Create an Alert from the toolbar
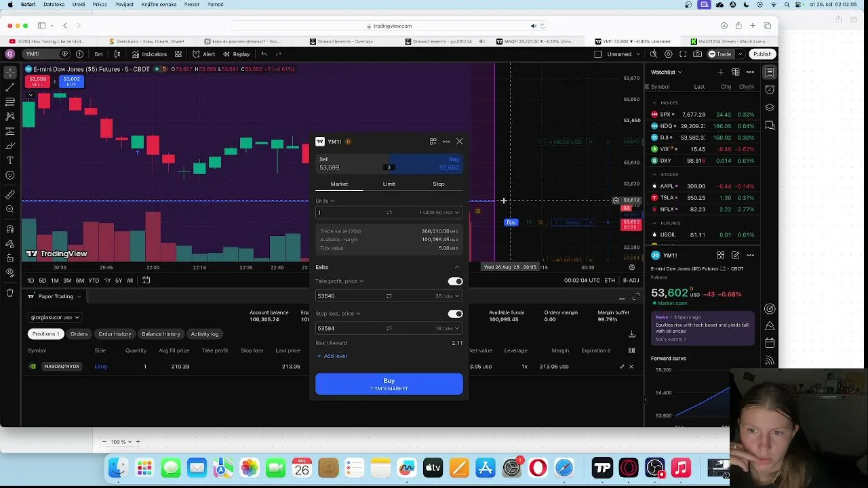 pyautogui.click(x=203, y=54)
